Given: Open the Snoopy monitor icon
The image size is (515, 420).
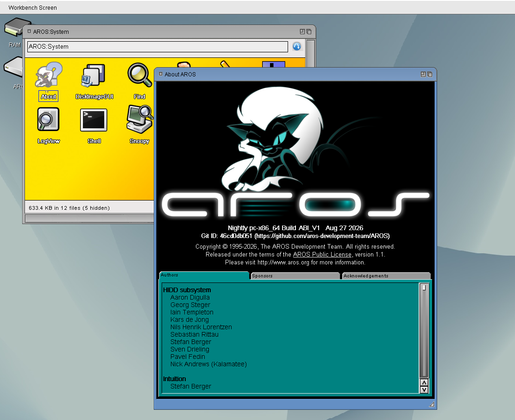Looking at the screenshot, I should pyautogui.click(x=139, y=125).
